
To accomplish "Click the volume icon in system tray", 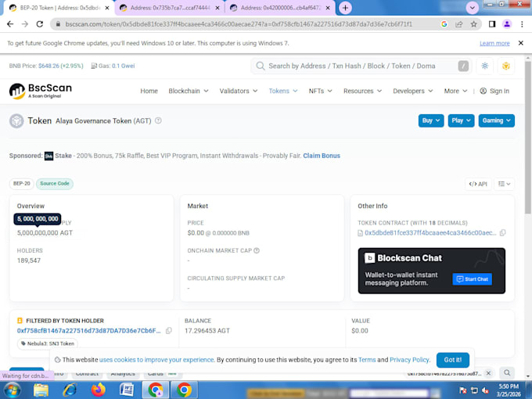I will coord(486,390).
